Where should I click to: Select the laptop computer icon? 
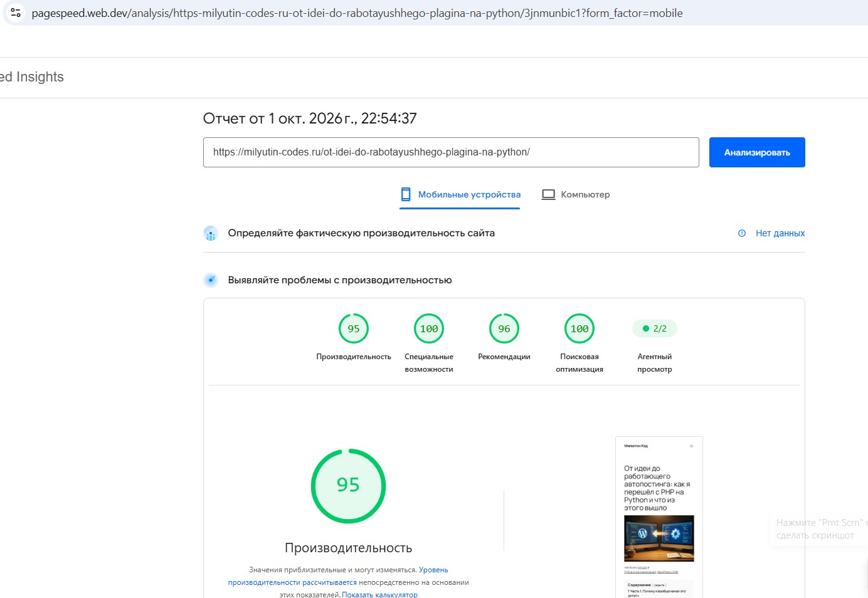pyautogui.click(x=549, y=194)
